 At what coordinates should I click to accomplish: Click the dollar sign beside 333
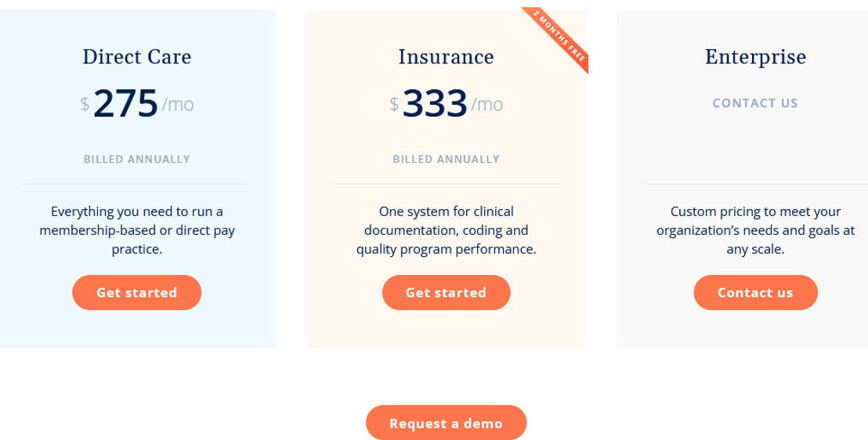[x=394, y=104]
